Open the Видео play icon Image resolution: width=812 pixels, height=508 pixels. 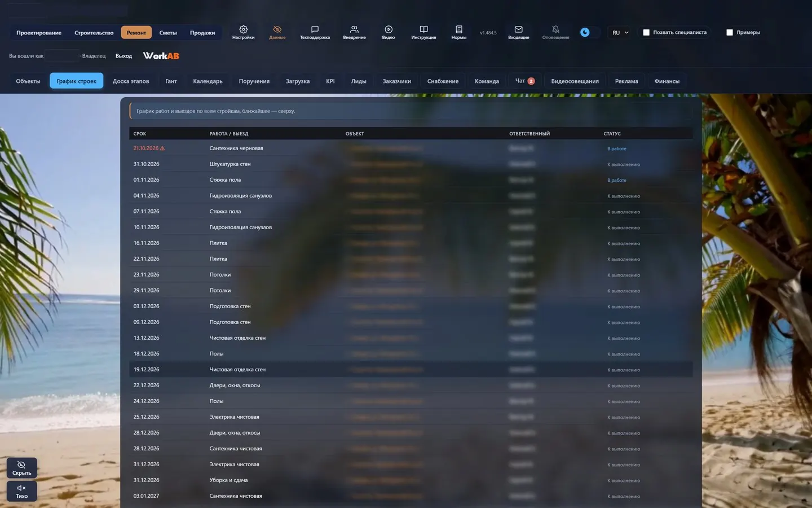pos(389,32)
